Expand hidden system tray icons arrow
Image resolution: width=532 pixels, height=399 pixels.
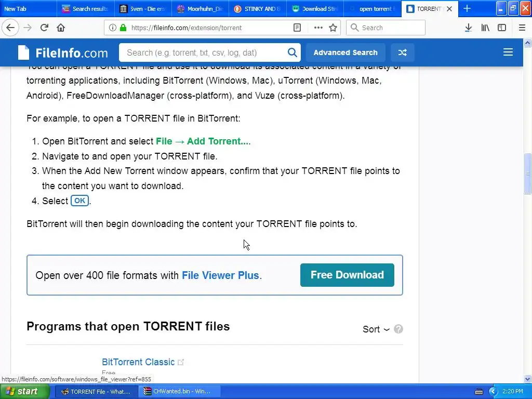493,392
